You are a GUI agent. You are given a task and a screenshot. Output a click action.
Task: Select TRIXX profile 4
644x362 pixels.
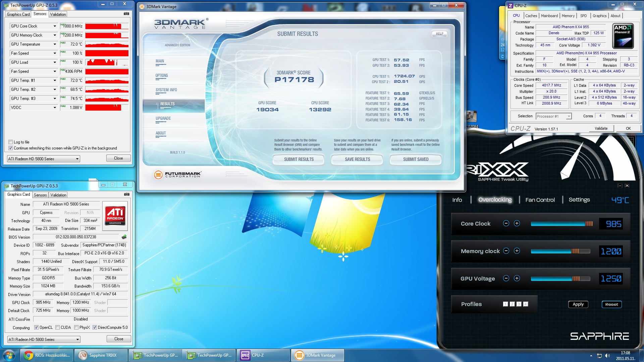click(526, 304)
